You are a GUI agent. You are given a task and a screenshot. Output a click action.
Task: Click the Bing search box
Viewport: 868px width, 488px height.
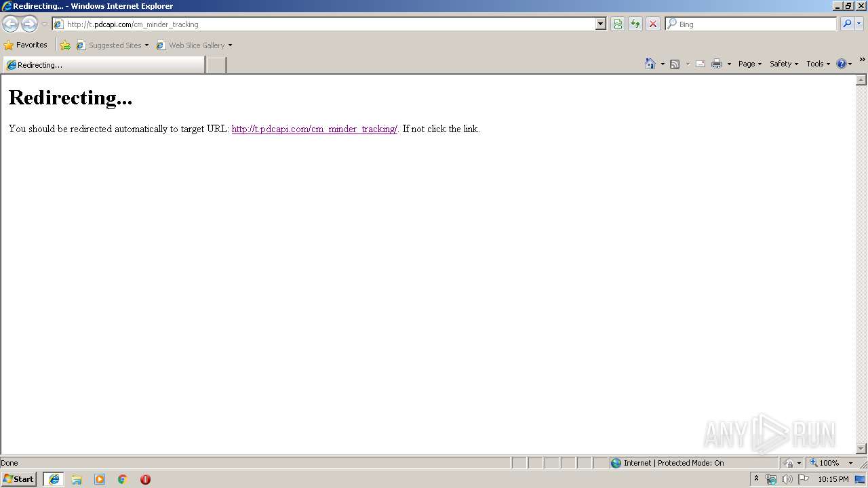751,24
